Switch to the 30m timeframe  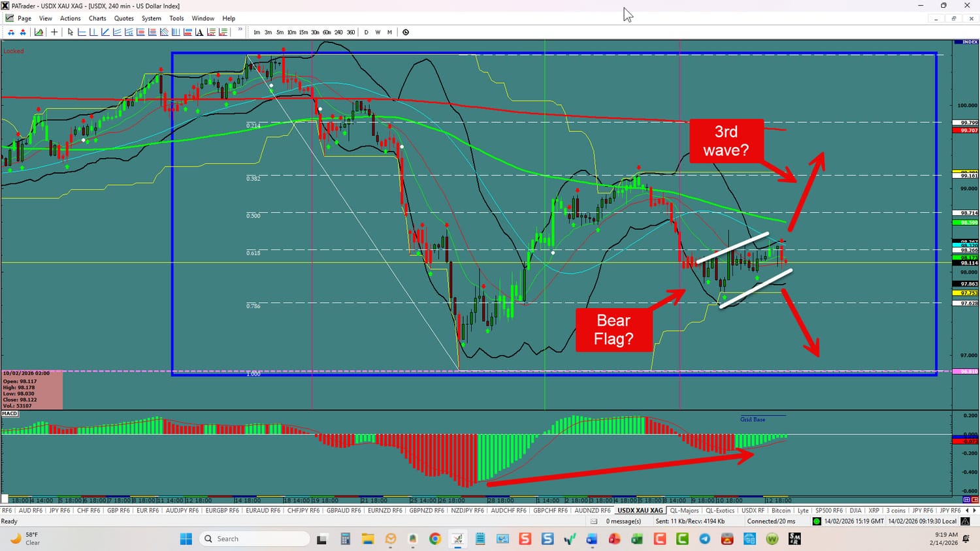point(315,32)
